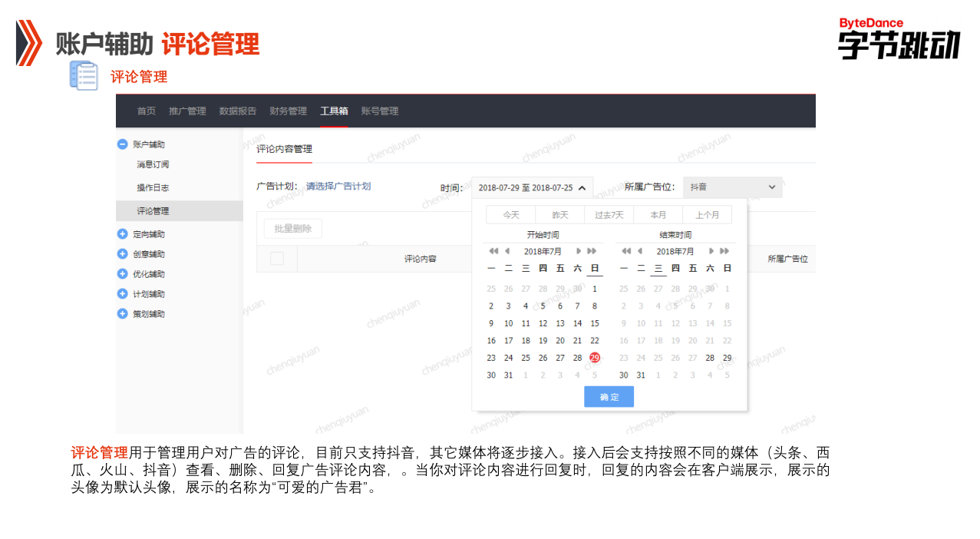Expand 策划辅助 with its plus icon
This screenshot has width=980, height=539.
tap(123, 313)
